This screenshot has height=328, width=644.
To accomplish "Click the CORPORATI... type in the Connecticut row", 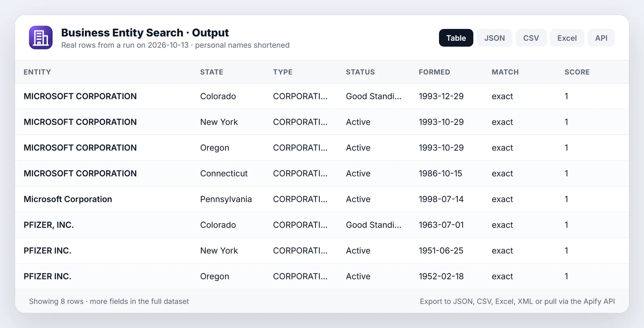I will [x=300, y=173].
